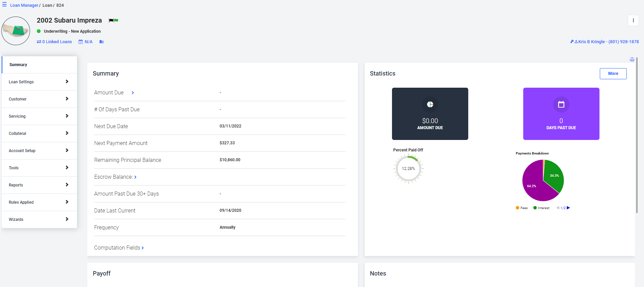The height and width of the screenshot is (287, 644).
Task: Click the Date Last Current 09/14/2020
Action: pyautogui.click(x=230, y=210)
